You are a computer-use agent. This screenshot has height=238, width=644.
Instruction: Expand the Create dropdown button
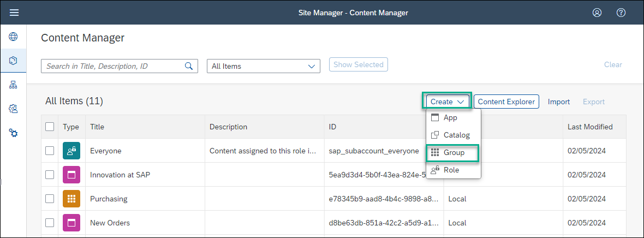[x=448, y=102]
